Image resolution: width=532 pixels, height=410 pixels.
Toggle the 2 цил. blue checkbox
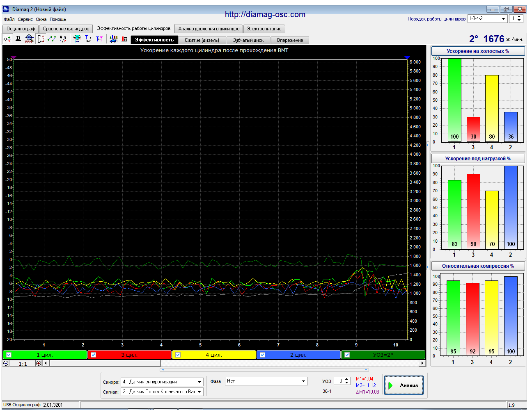[263, 355]
